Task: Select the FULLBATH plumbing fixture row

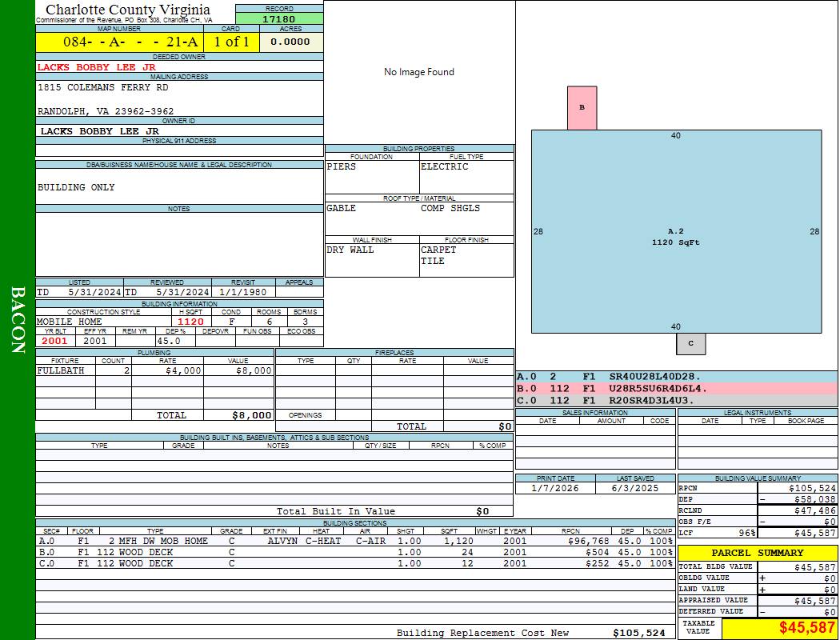Action: (61, 371)
